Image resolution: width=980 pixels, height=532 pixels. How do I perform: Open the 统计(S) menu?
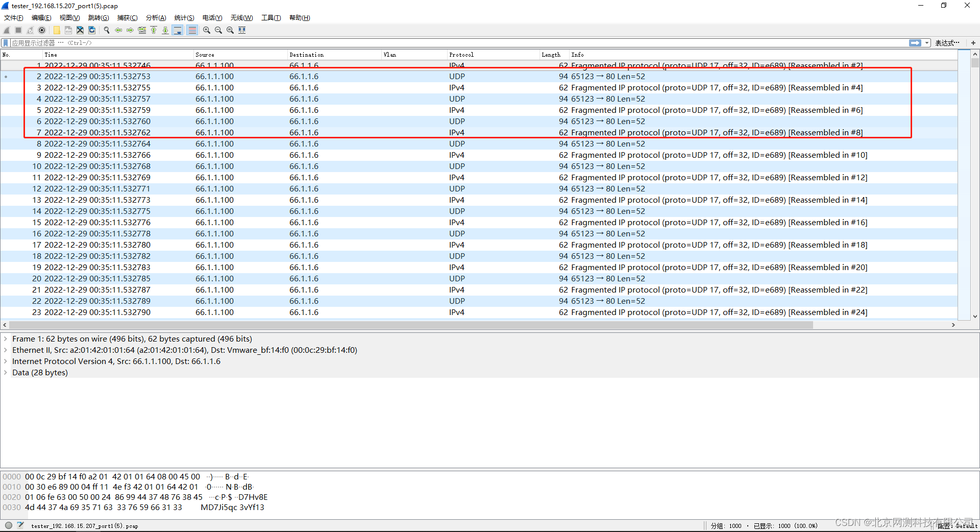coord(184,18)
